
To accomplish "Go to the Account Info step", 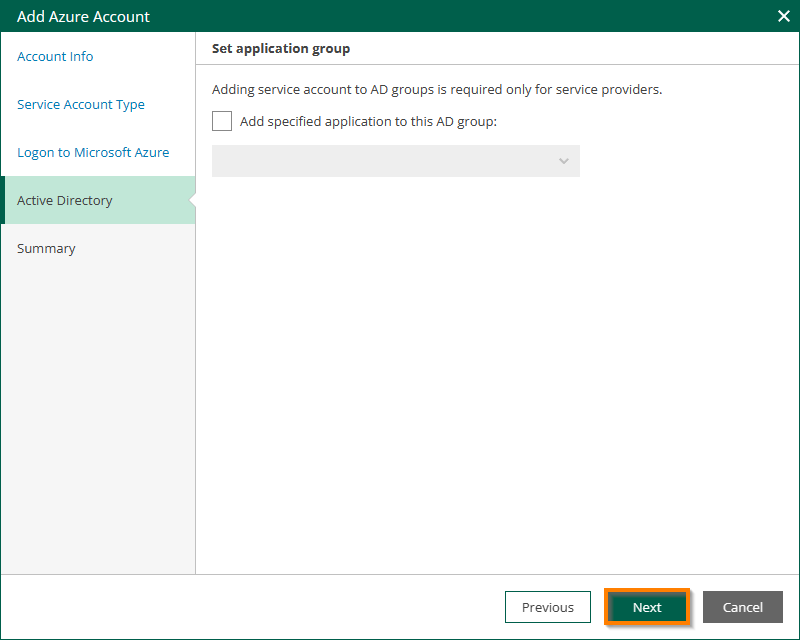I will (x=55, y=57).
